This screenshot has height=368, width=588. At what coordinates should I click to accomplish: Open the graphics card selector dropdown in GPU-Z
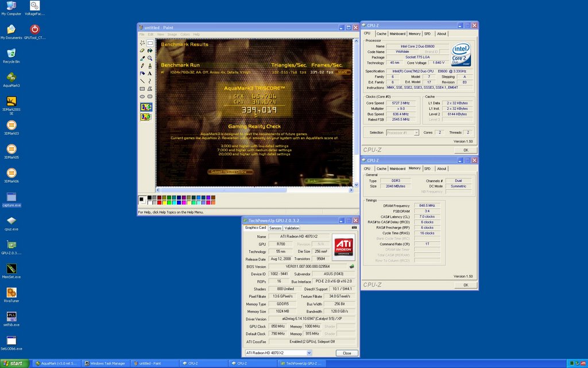click(309, 353)
